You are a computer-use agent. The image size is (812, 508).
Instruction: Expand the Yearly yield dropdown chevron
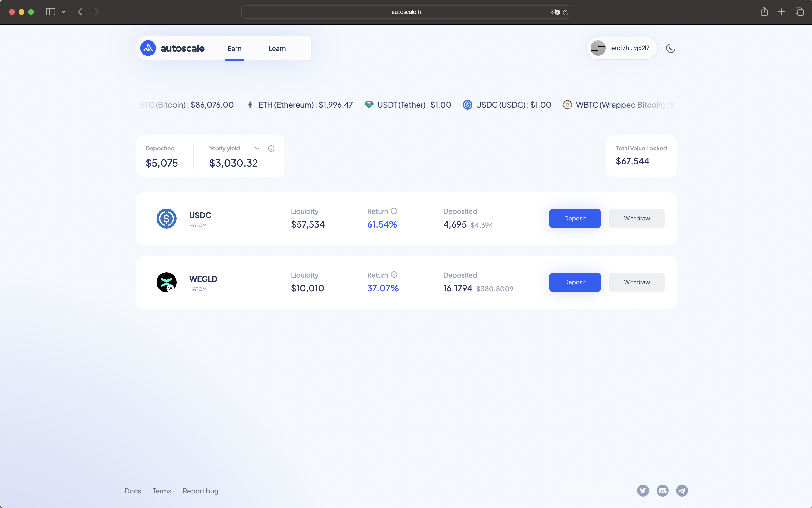[257, 149]
